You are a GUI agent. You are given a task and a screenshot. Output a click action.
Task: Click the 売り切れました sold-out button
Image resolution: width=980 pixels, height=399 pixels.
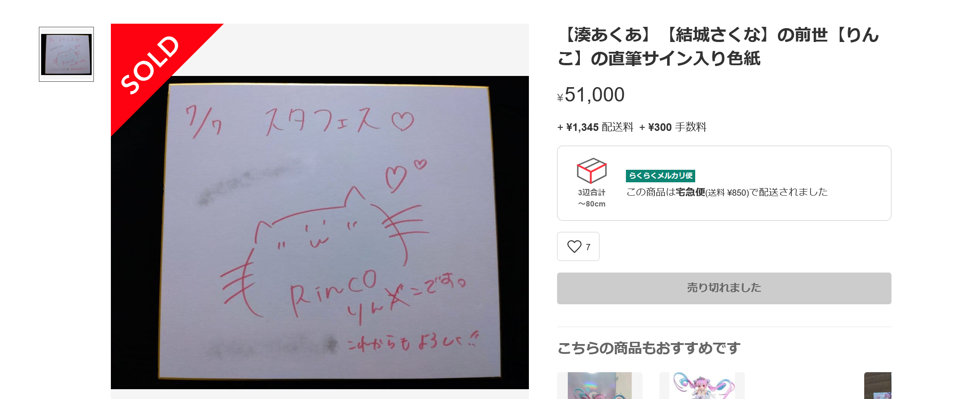pos(724,288)
